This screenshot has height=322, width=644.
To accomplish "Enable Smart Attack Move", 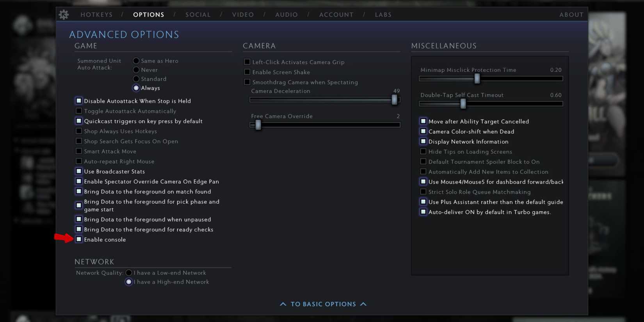I will (79, 151).
